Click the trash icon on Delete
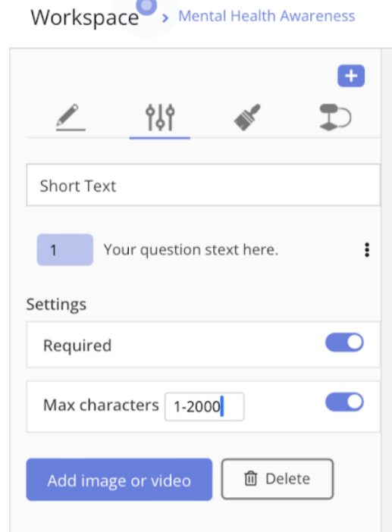Screen dimensions: 392x532 (250, 479)
